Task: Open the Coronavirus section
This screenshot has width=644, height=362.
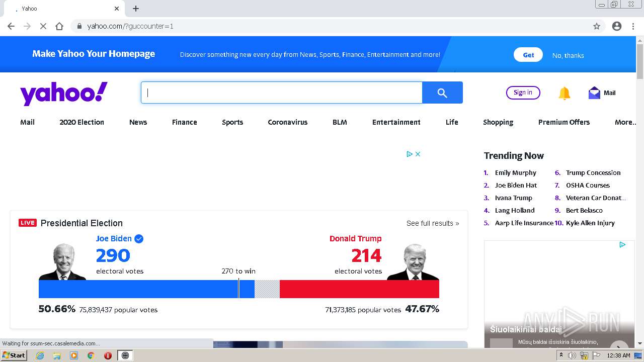Action: [288, 122]
